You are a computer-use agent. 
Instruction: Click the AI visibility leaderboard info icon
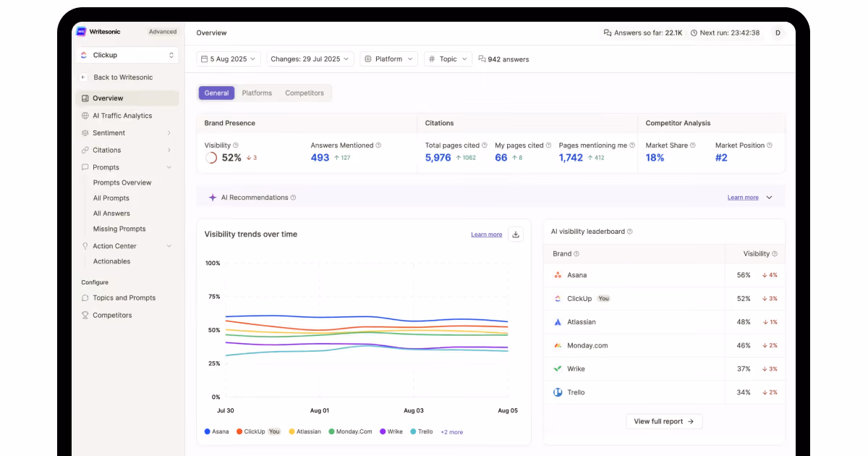(630, 232)
